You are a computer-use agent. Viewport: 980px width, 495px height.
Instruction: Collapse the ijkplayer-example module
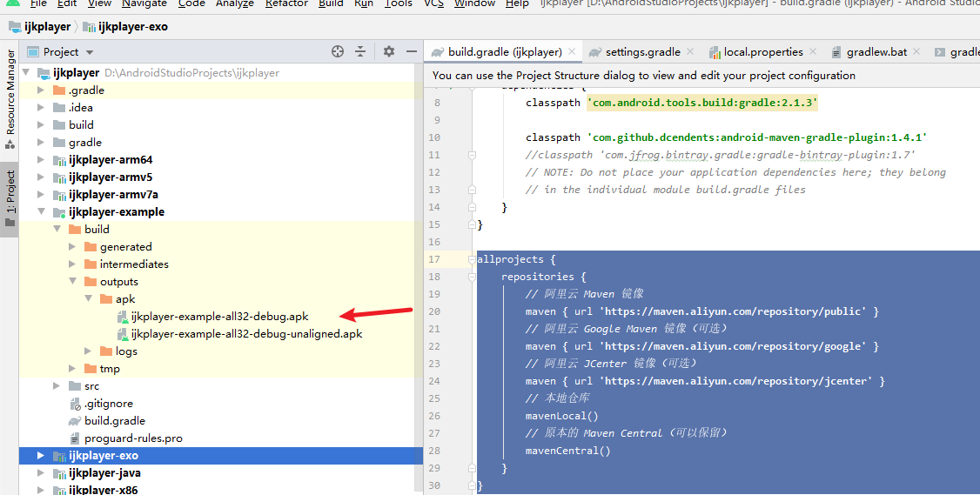coord(41,212)
